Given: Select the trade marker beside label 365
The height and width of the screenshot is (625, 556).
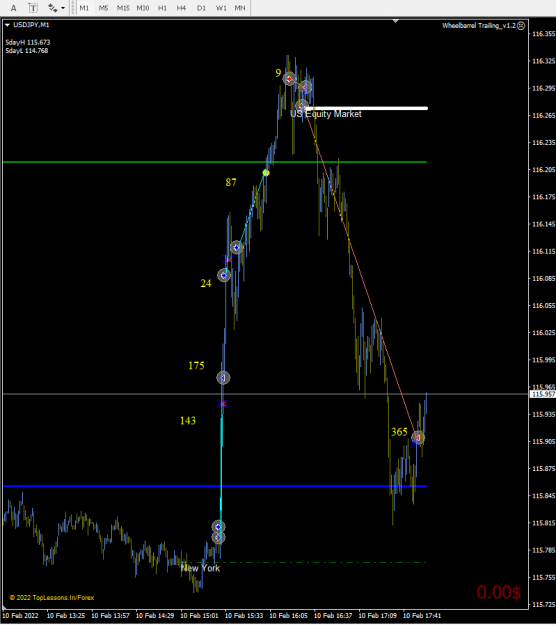Looking at the screenshot, I should tap(418, 437).
